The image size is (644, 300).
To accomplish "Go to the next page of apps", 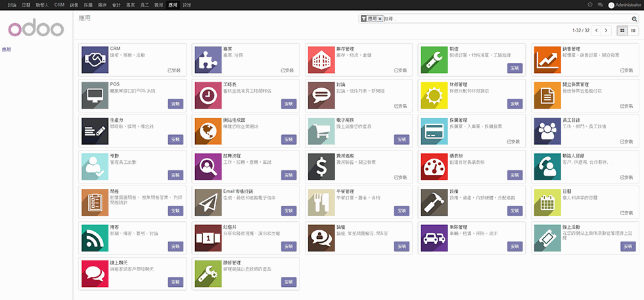I will [x=606, y=30].
